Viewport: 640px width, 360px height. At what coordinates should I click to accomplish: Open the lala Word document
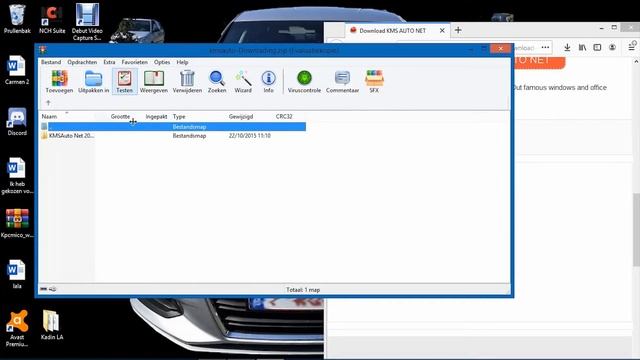coord(17,274)
